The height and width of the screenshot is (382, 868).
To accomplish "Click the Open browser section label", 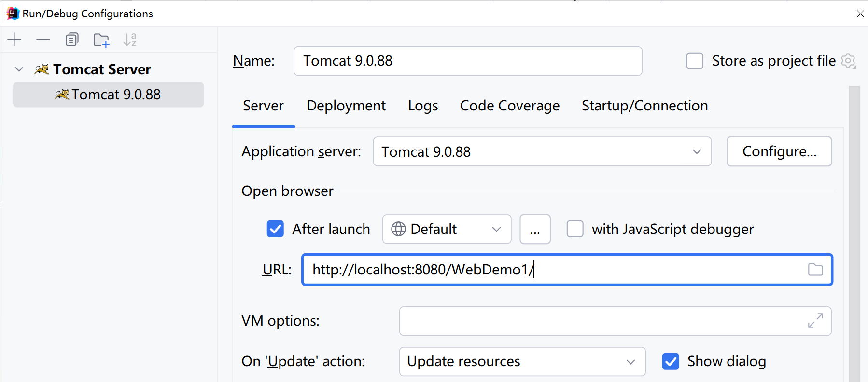I will [x=287, y=191].
